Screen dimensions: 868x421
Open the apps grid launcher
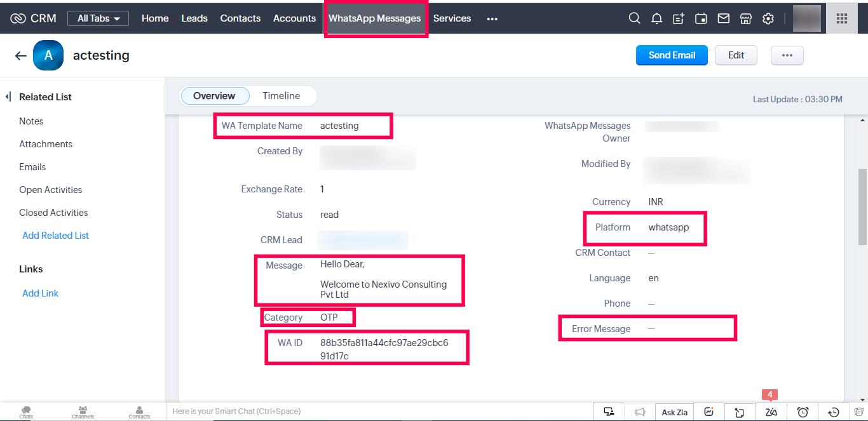(842, 18)
